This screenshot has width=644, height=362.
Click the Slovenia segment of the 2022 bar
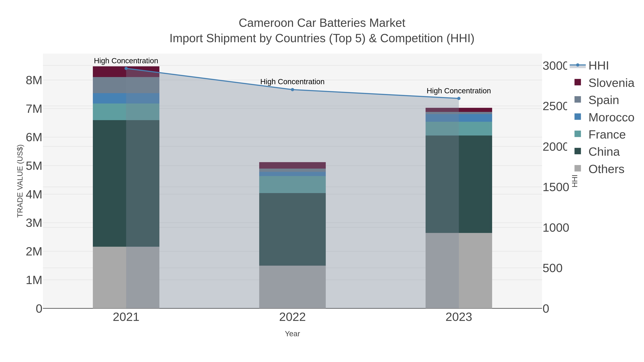(292, 165)
